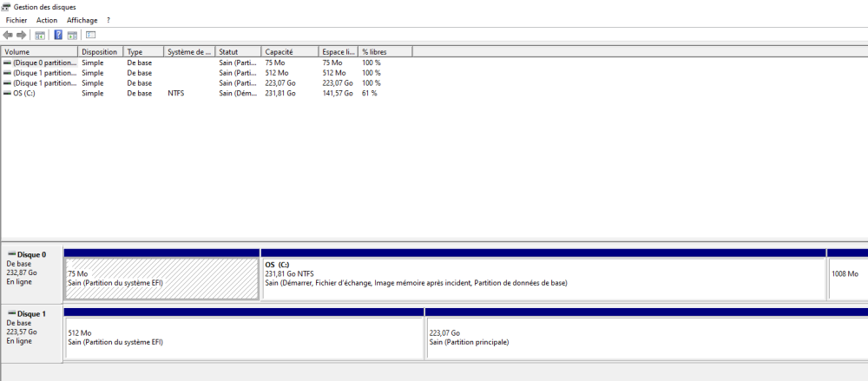
Task: Sort the list by the Volume column header
Action: click(39, 52)
